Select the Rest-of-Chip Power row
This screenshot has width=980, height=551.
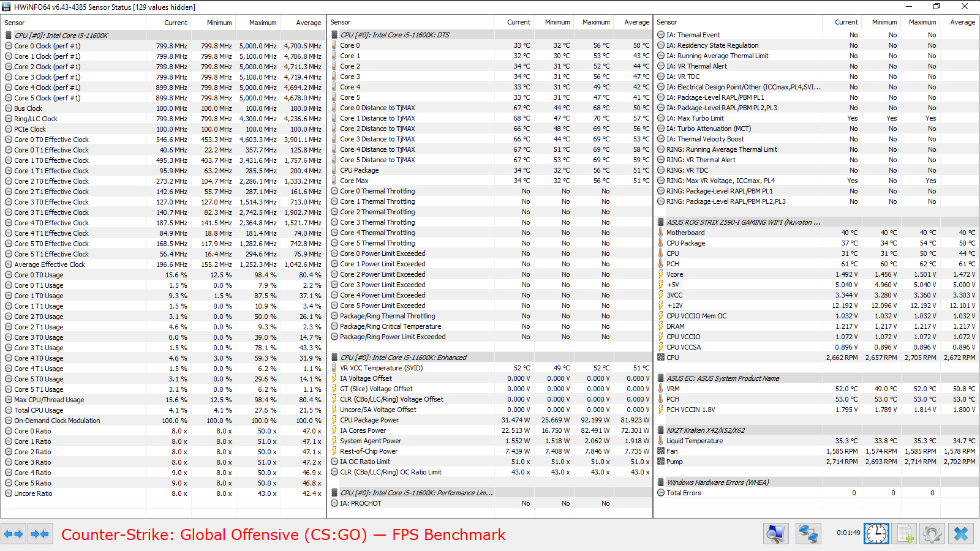(489, 451)
